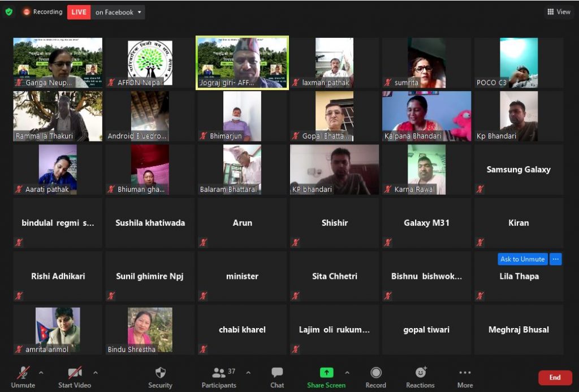Open the Chat window
Screen dimensions: 579x392
click(x=277, y=373)
